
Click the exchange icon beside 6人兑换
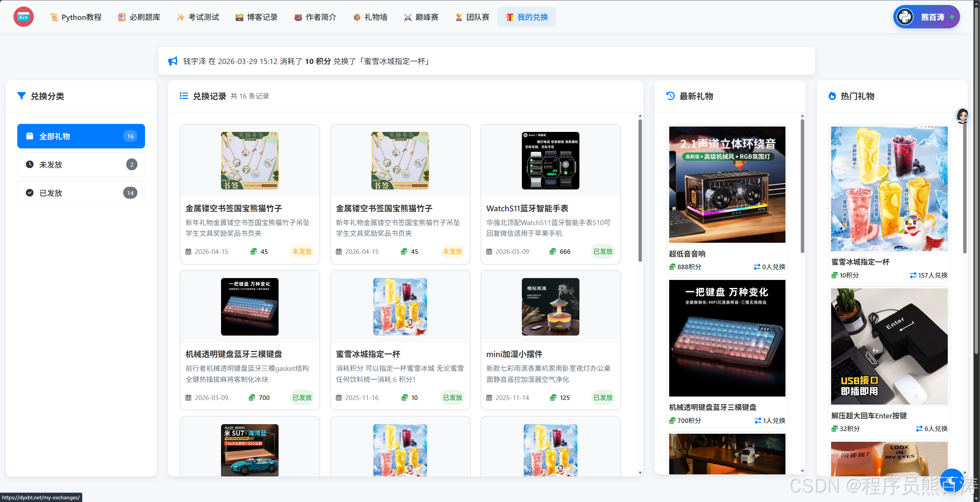919,429
